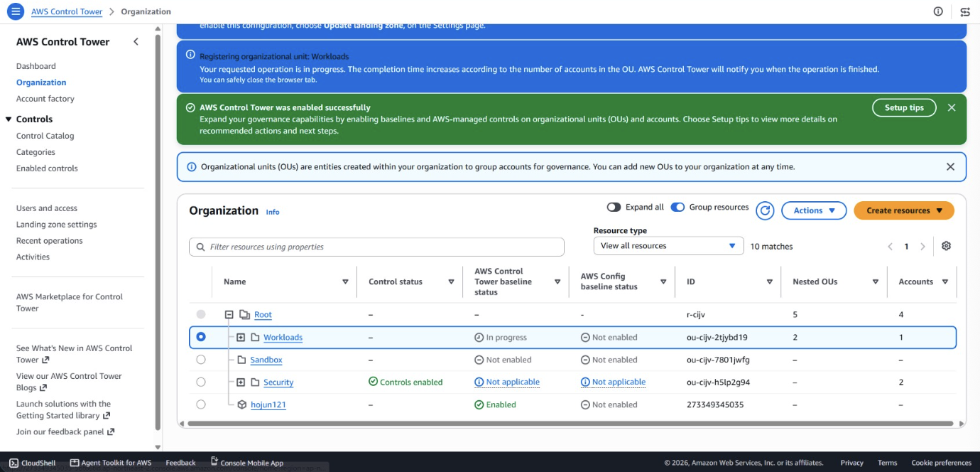The width and height of the screenshot is (980, 472).
Task: Focus the Filter resources search field
Action: (376, 247)
